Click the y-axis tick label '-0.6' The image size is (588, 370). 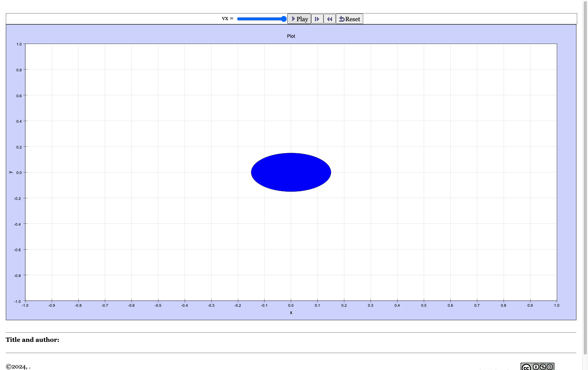18,250
